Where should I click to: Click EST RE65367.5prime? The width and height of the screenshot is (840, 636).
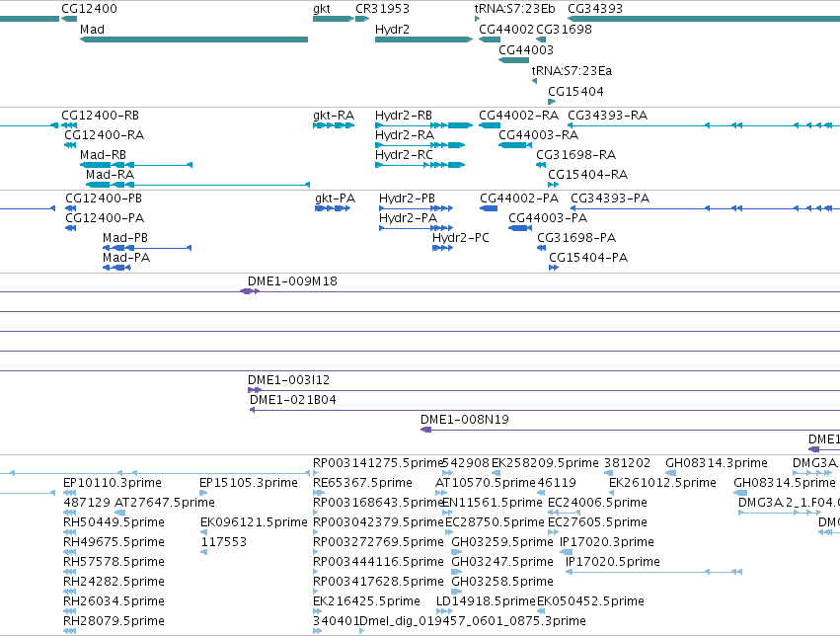point(362,483)
